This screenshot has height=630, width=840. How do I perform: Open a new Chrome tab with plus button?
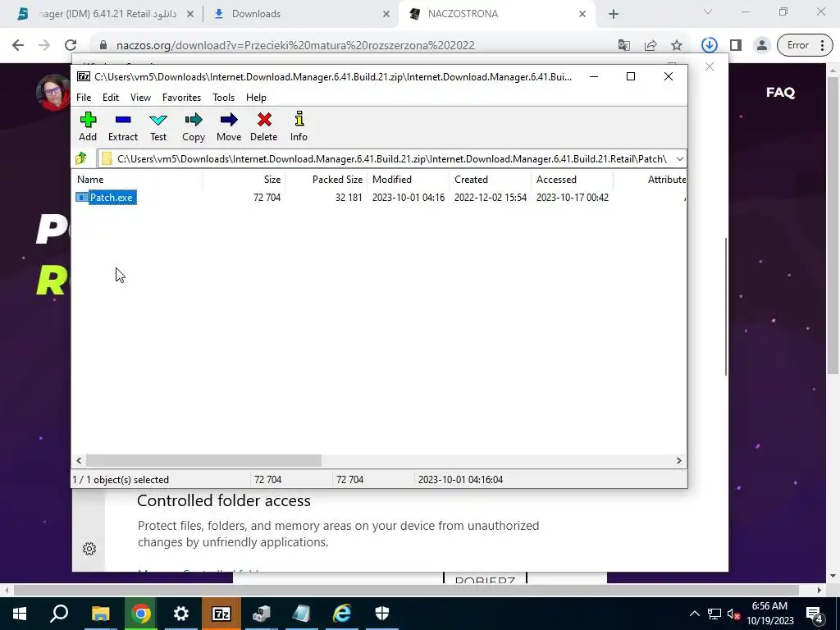[614, 14]
